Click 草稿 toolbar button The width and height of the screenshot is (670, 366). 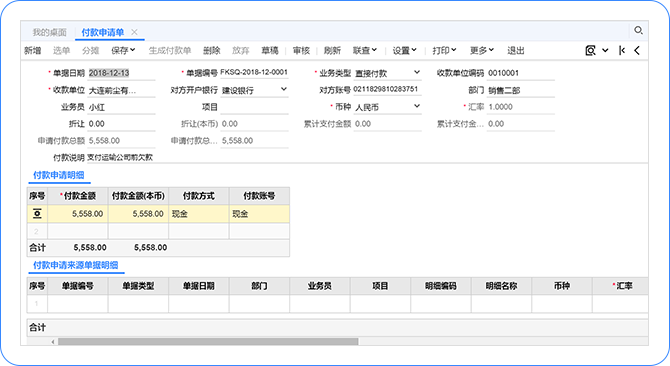coord(270,51)
